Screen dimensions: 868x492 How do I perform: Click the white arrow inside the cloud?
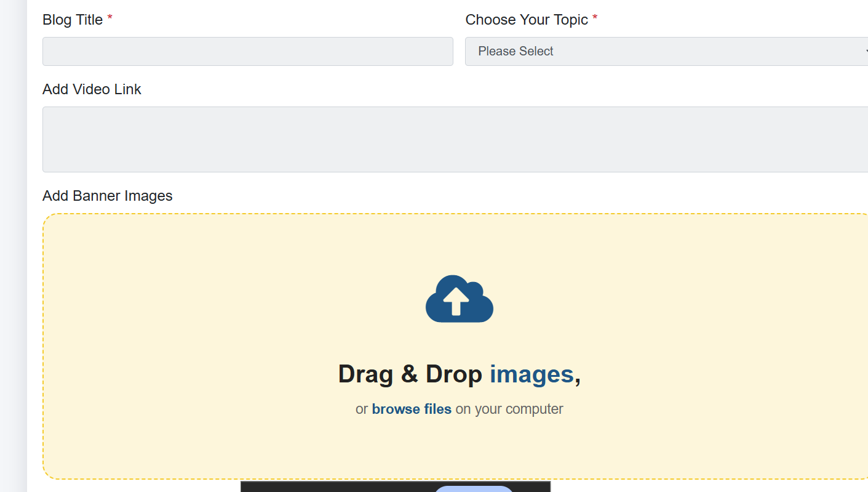[x=456, y=302]
